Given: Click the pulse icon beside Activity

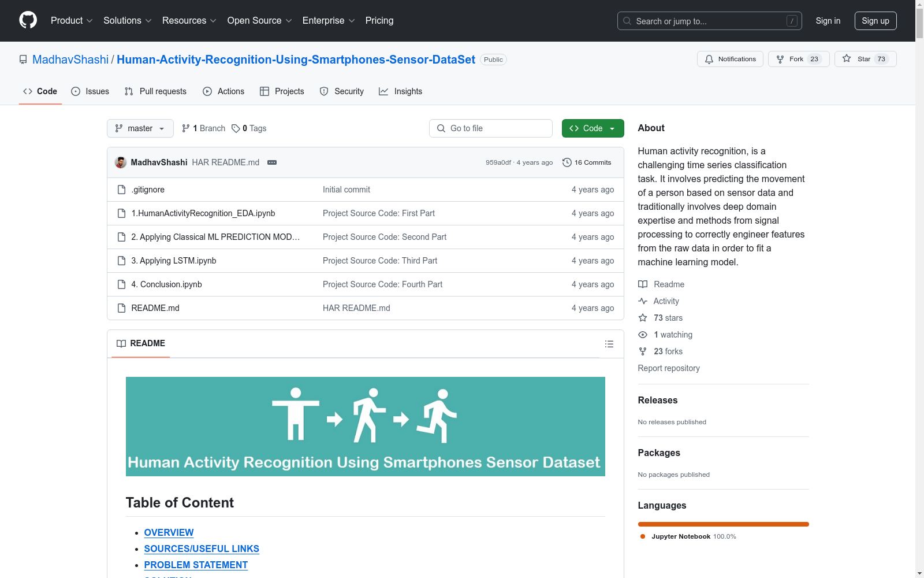Looking at the screenshot, I should (x=643, y=301).
